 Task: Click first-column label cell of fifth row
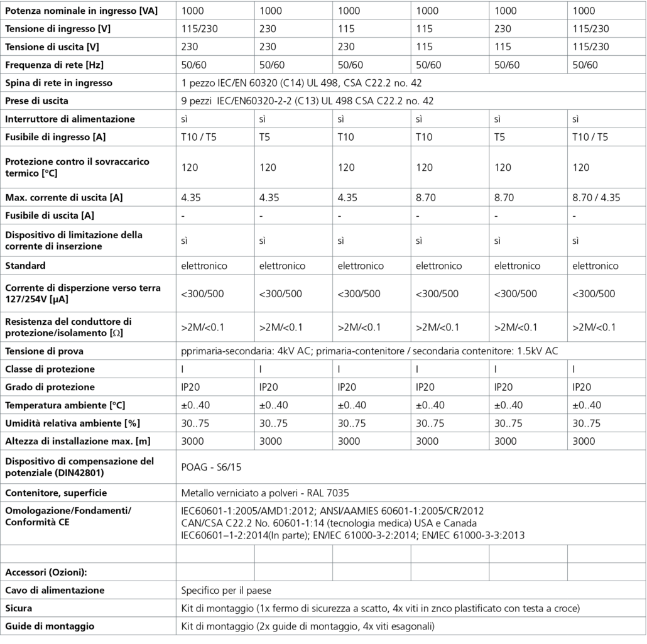click(88, 82)
